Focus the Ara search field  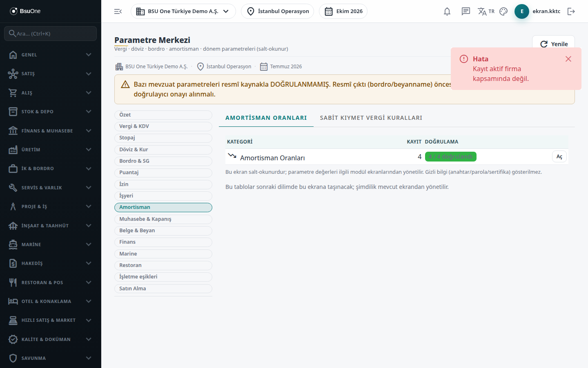coord(51,34)
